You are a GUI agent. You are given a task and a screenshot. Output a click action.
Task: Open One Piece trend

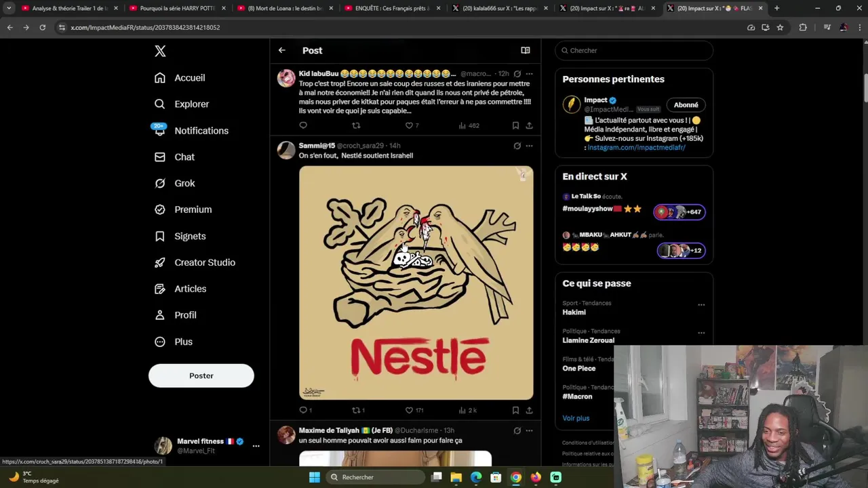click(x=579, y=369)
